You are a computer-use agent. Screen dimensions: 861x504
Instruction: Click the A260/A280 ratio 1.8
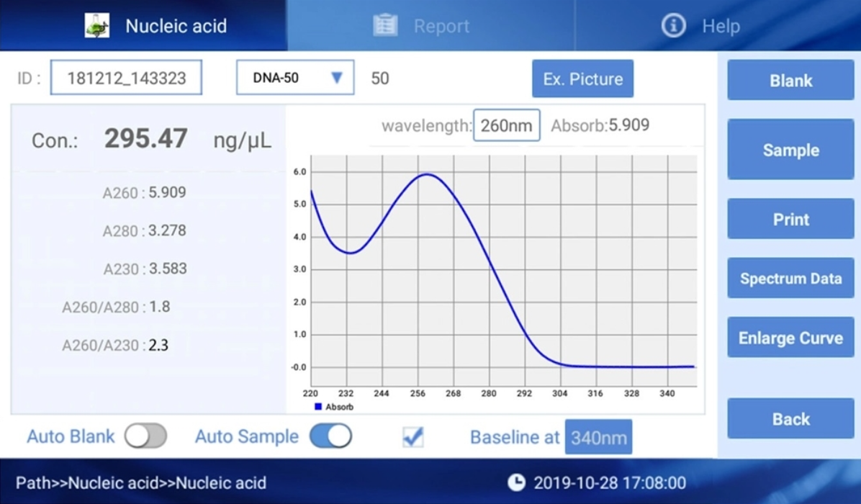pos(159,306)
